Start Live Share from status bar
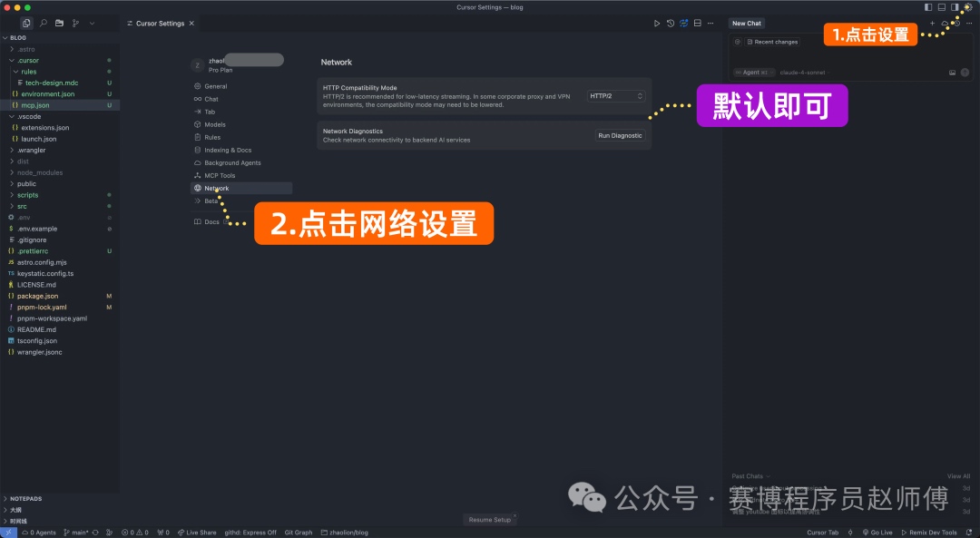 [x=197, y=533]
